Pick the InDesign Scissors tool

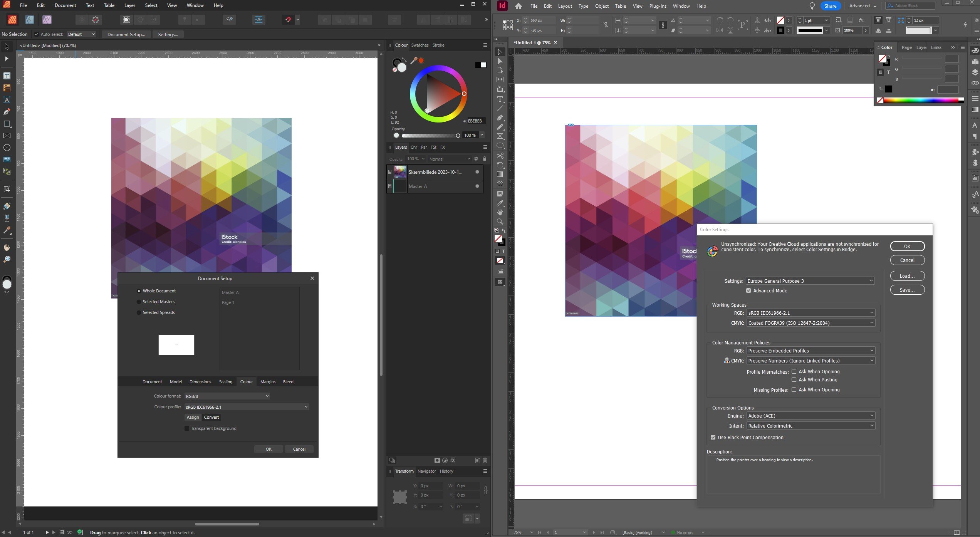click(x=500, y=156)
